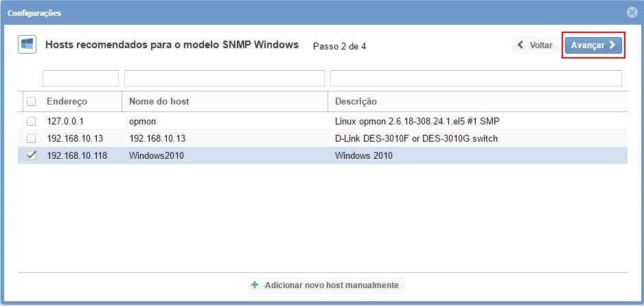Click the D-Link DES-3010F switch description
644x306 pixels.
coord(416,138)
